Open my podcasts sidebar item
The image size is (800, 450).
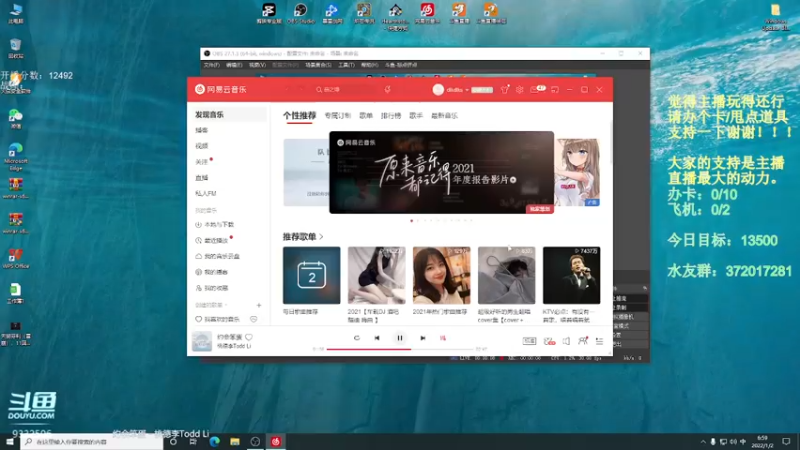212,272
